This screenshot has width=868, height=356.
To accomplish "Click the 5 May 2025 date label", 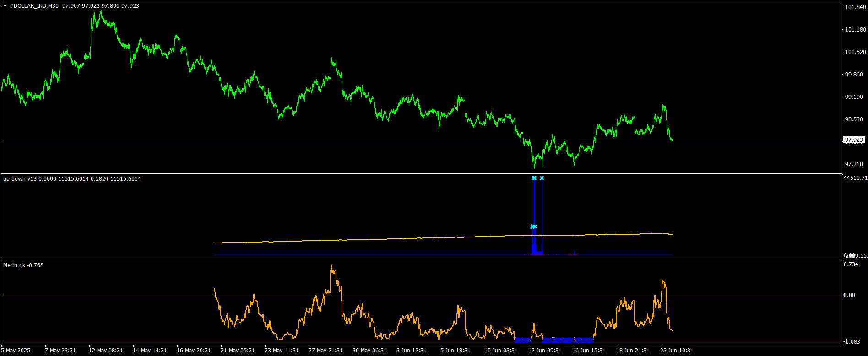I will [16, 351].
